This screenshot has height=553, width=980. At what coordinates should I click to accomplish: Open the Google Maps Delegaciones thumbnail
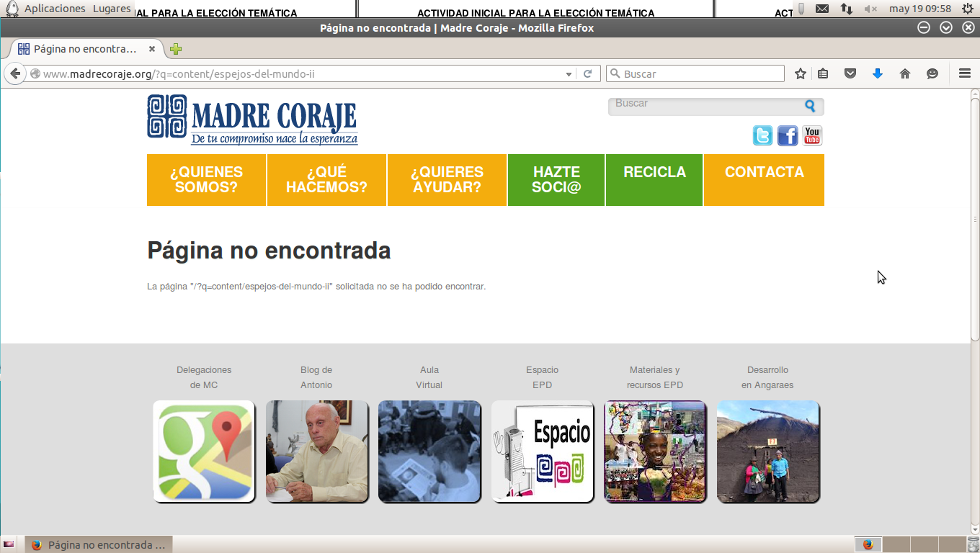pos(204,451)
